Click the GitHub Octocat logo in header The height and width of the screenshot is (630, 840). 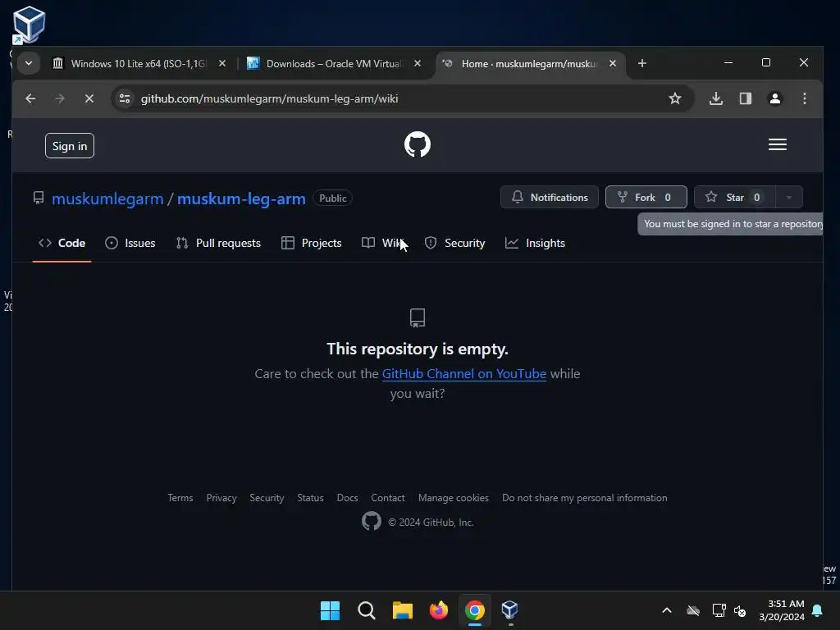(418, 144)
